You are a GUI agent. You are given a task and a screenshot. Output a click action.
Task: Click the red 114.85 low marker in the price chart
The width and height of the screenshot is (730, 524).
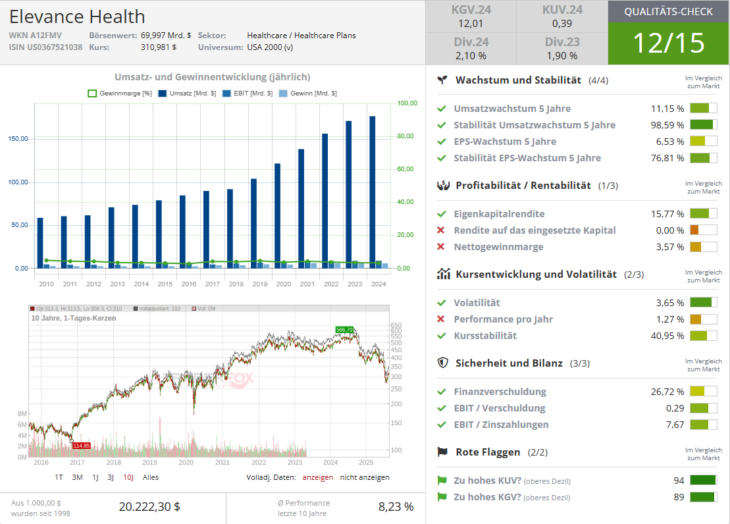click(81, 446)
